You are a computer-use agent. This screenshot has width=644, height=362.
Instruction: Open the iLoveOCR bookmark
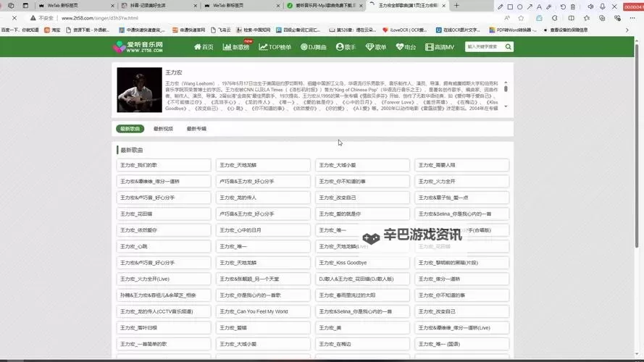404,30
